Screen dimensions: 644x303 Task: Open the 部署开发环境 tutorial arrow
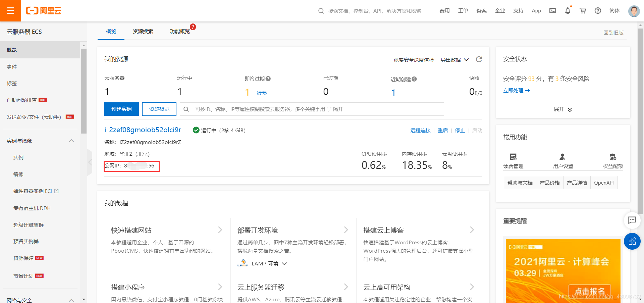346,230
